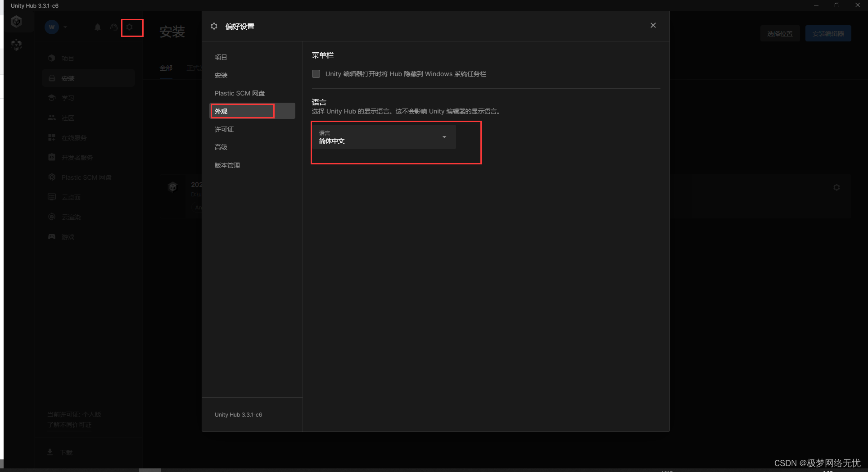Open 云桌面 in the Hub sidebar
Viewport: 868px width, 472px height.
click(88, 197)
